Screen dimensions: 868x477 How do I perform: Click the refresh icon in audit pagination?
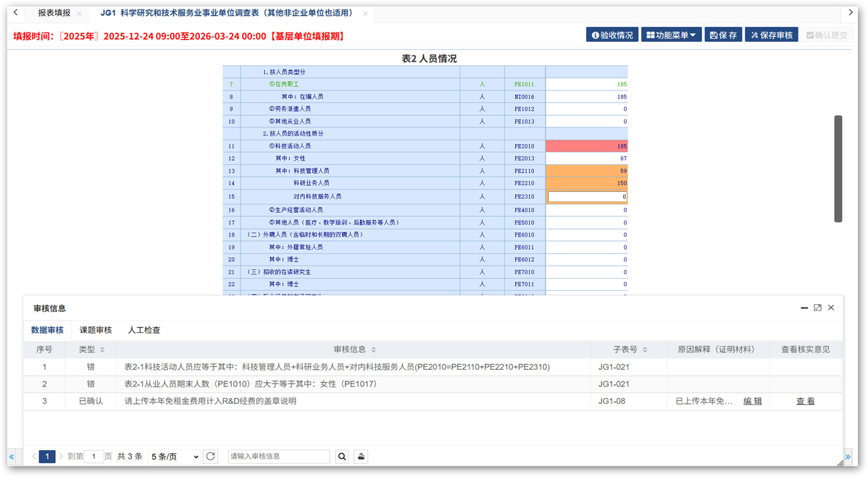click(211, 457)
